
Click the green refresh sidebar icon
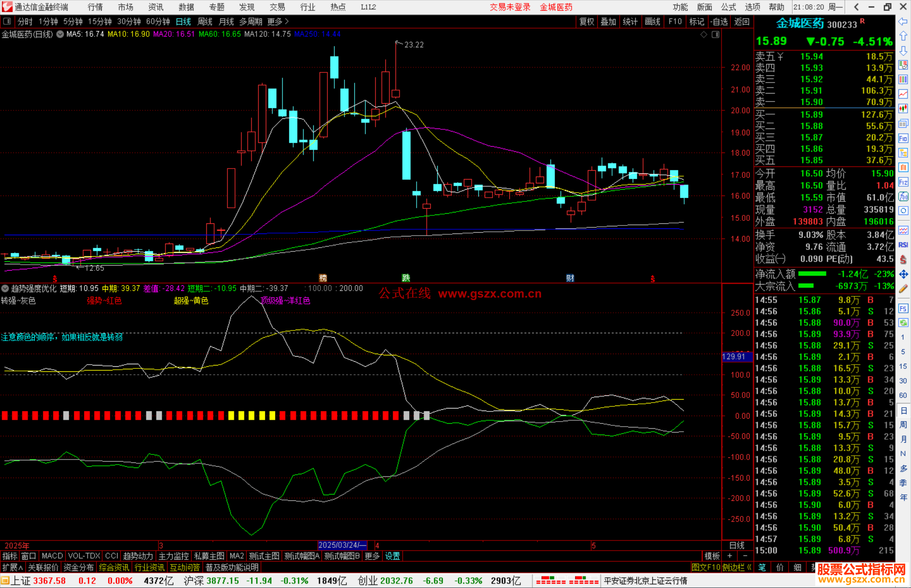[903, 323]
